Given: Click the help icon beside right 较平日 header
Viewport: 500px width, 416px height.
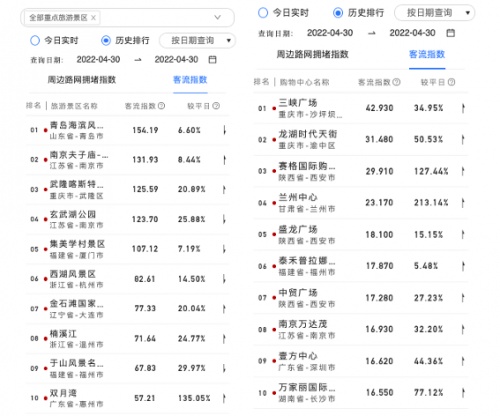Looking at the screenshot, I should tap(451, 82).
